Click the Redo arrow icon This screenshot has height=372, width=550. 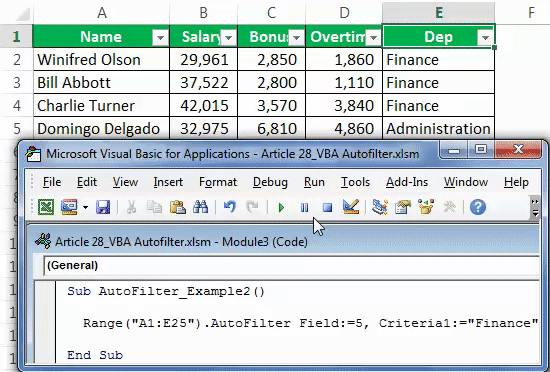[252, 207]
